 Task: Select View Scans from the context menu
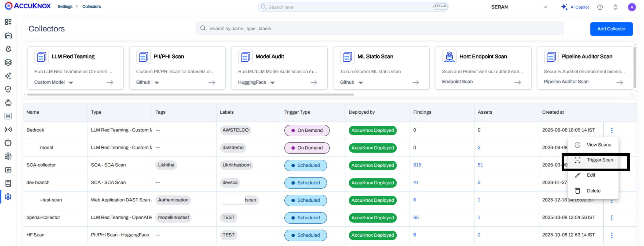[593, 145]
